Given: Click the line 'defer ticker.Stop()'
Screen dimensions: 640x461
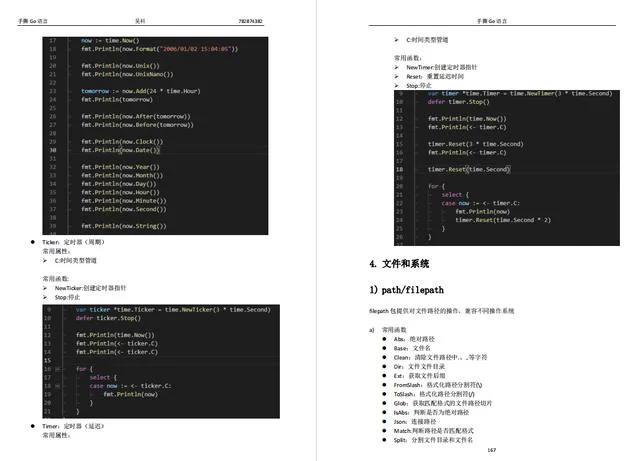Looking at the screenshot, I should coord(108,318).
